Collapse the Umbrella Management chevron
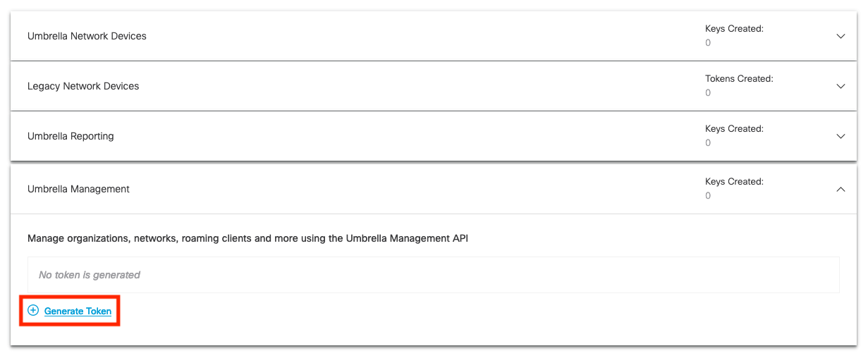Image resolution: width=868 pixels, height=358 pixels. coord(841,189)
